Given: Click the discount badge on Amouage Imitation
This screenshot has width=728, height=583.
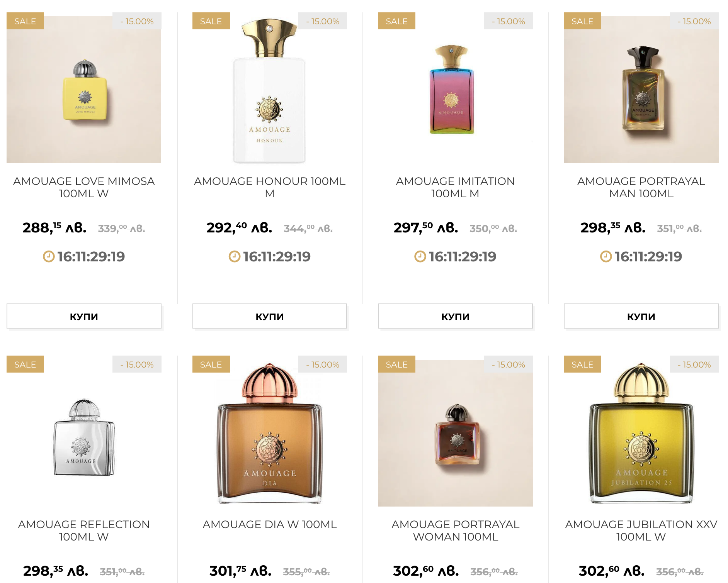Looking at the screenshot, I should [x=509, y=21].
